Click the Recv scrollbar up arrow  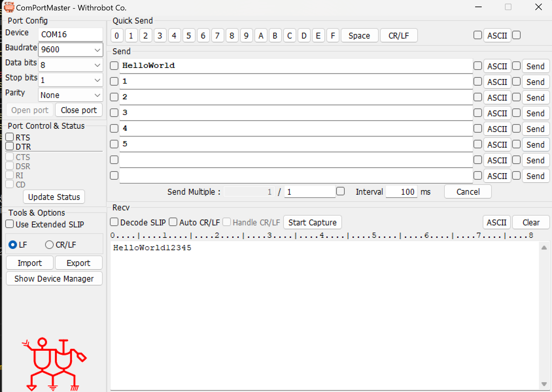544,248
